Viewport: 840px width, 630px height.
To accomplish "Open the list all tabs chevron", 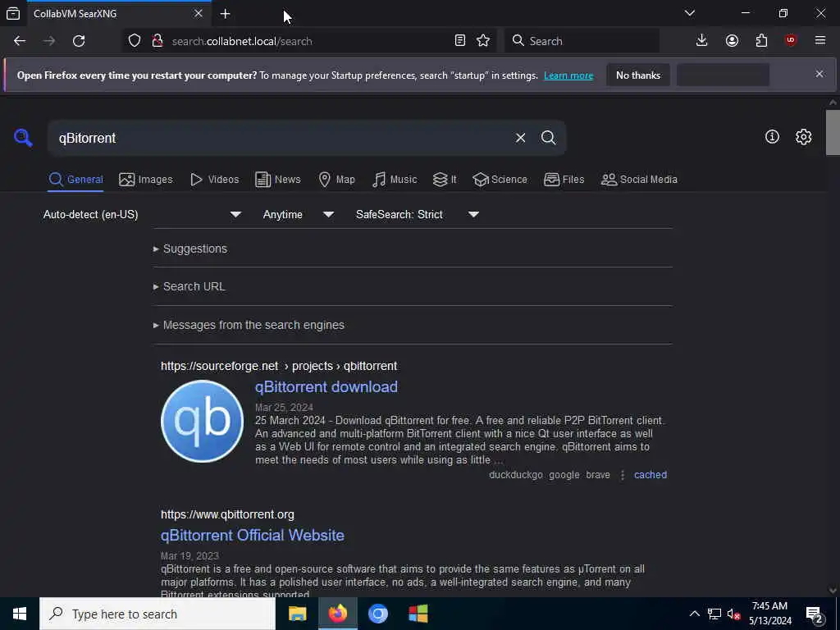I will tap(690, 13).
